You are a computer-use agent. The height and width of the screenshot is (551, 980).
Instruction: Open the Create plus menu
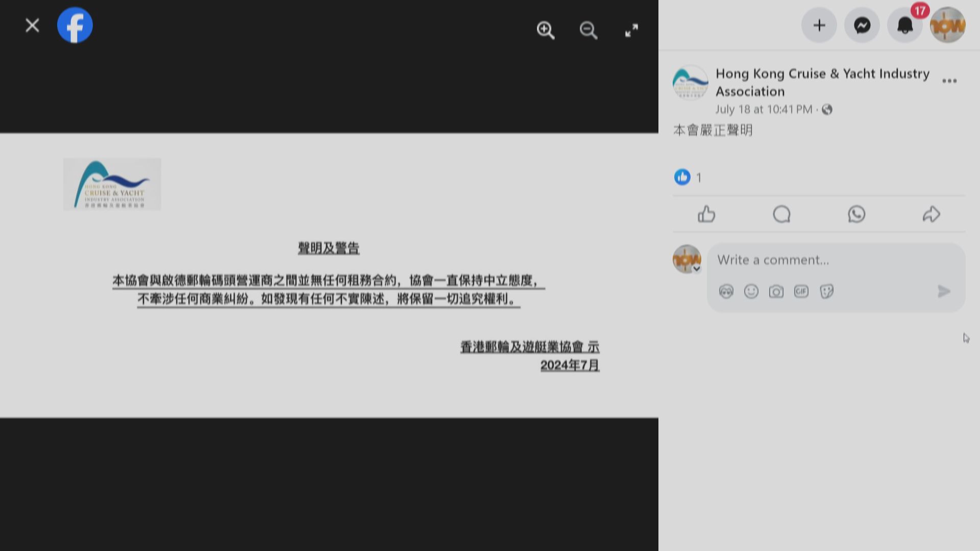pos(819,25)
